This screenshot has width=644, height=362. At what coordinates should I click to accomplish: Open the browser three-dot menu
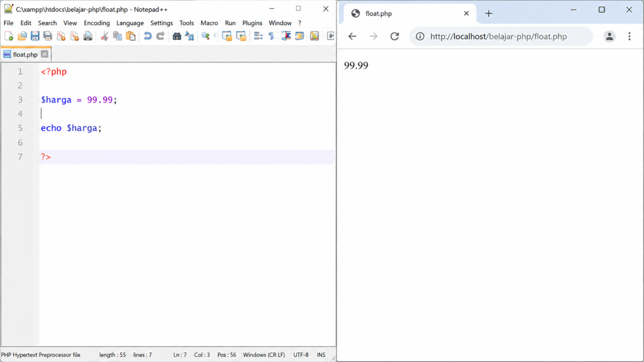point(629,36)
